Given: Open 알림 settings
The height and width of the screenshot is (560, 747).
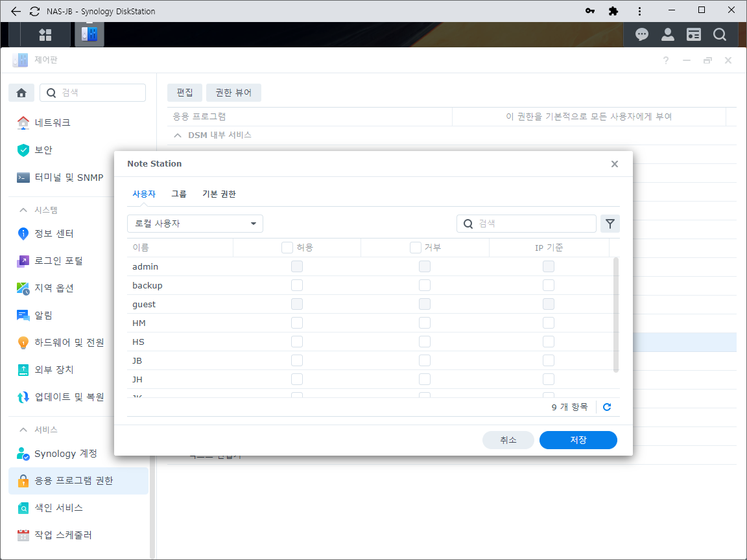Looking at the screenshot, I should point(34,315).
